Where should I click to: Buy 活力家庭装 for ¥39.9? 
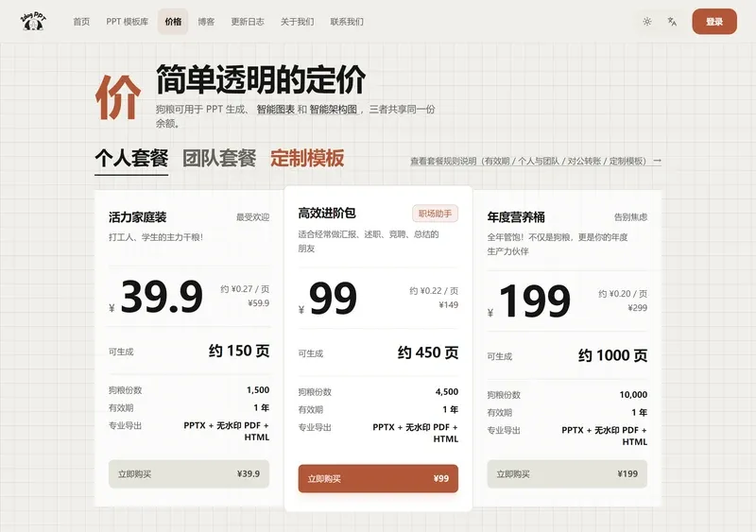point(189,474)
